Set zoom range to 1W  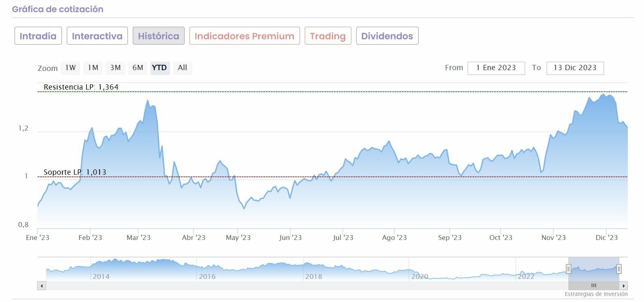[70, 68]
